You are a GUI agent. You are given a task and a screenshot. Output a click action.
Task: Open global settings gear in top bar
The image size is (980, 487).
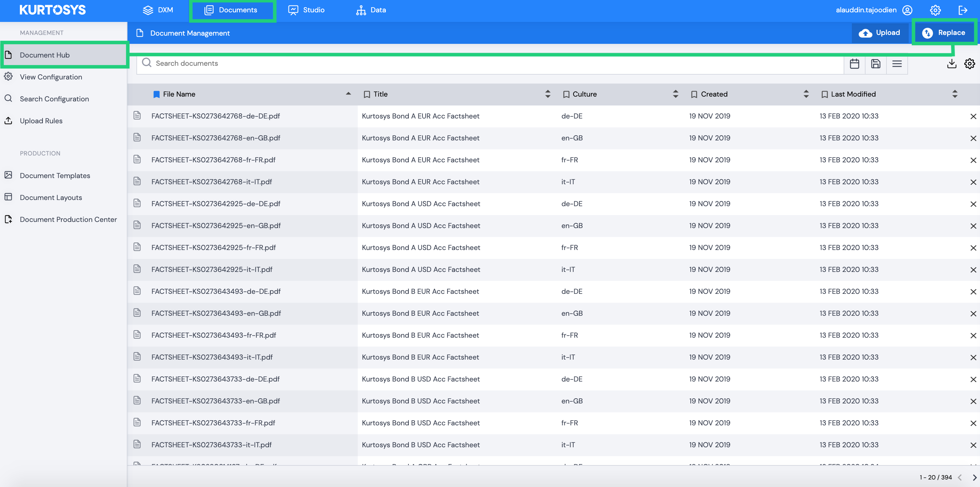click(x=935, y=10)
